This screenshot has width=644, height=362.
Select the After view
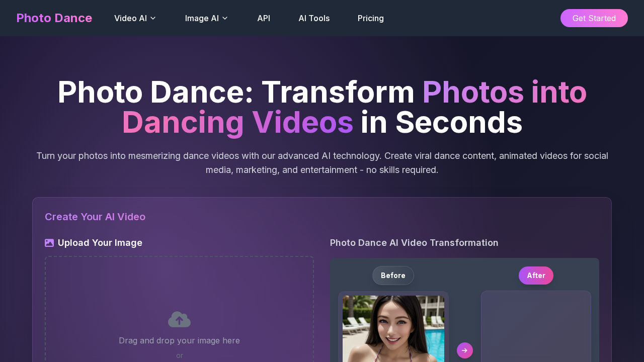(536, 276)
